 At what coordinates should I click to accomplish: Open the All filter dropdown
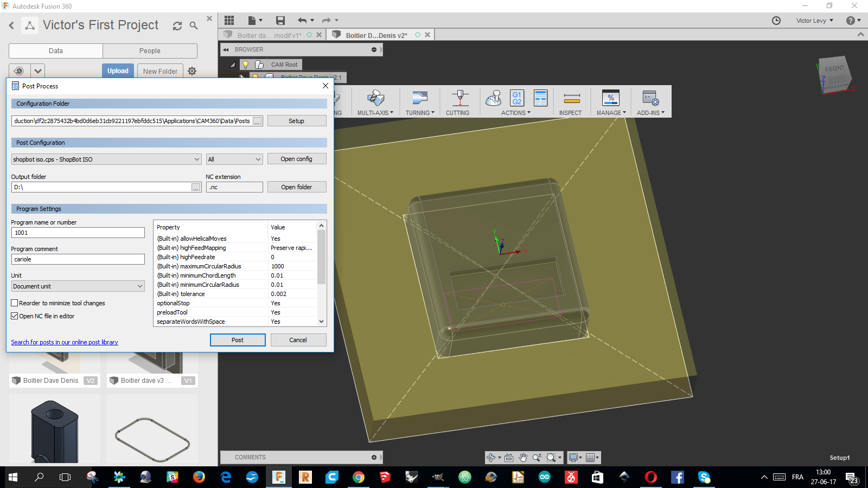(234, 159)
